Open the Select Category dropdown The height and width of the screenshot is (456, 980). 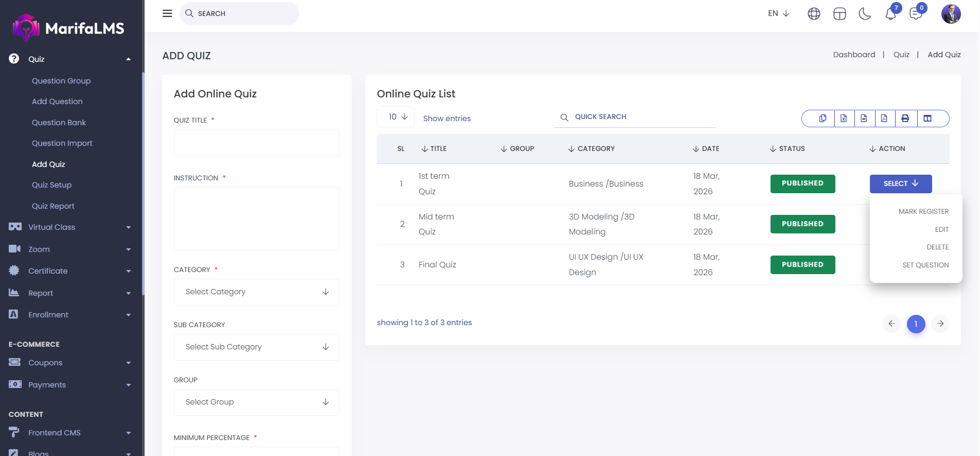[x=256, y=292]
